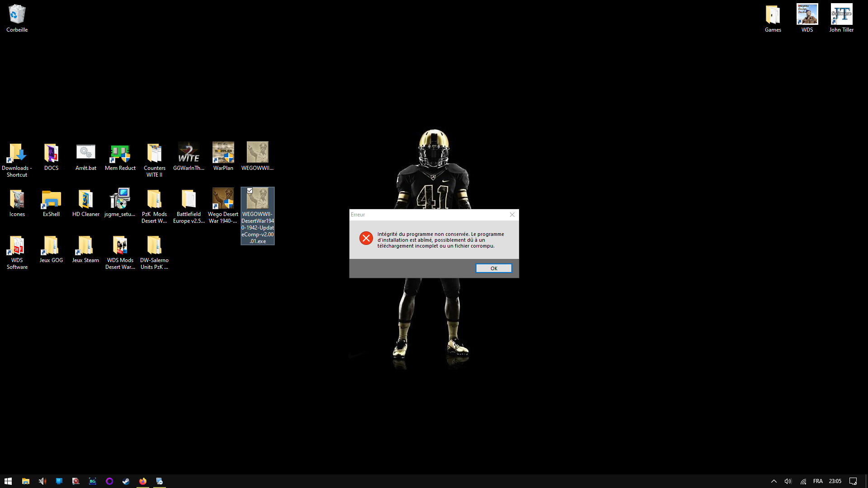Open the ExShell folder
Image resolution: width=868 pixels, height=488 pixels.
click(x=51, y=203)
